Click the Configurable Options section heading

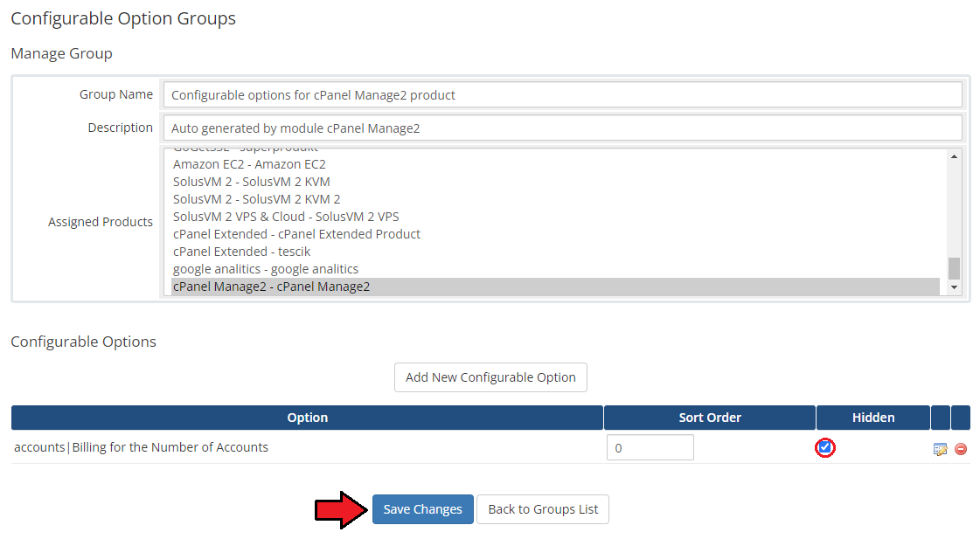pos(83,342)
